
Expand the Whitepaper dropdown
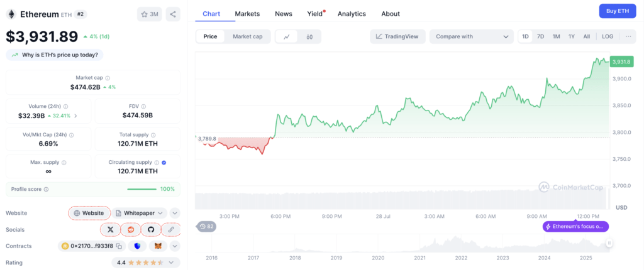click(140, 213)
